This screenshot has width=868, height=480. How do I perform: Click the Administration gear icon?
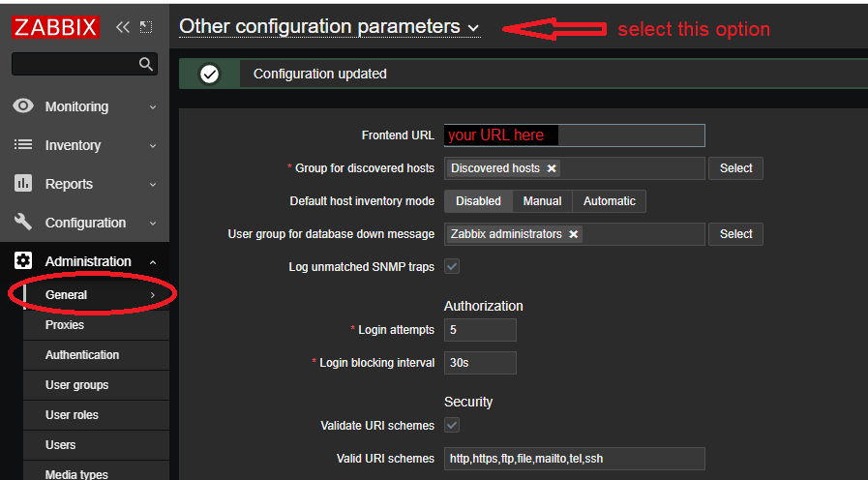[23, 261]
